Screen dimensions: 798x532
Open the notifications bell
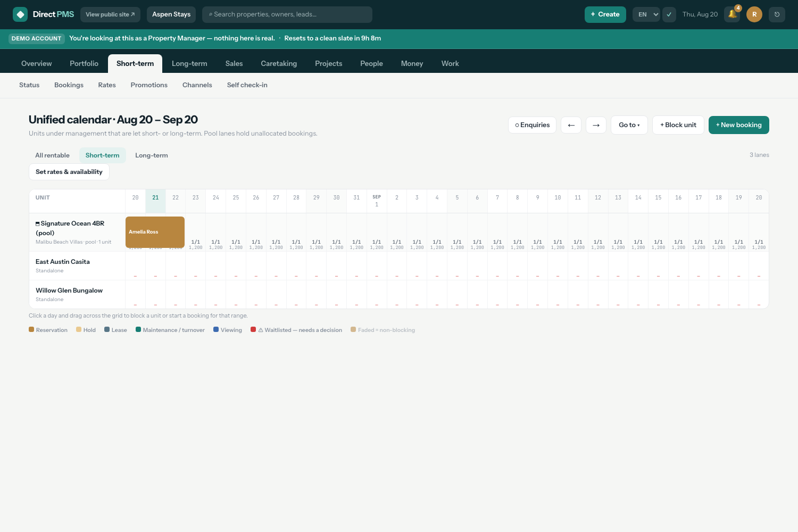732,14
